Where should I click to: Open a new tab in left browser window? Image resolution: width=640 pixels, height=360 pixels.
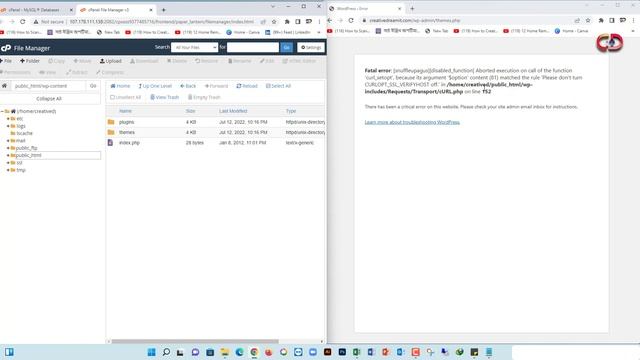point(164,10)
